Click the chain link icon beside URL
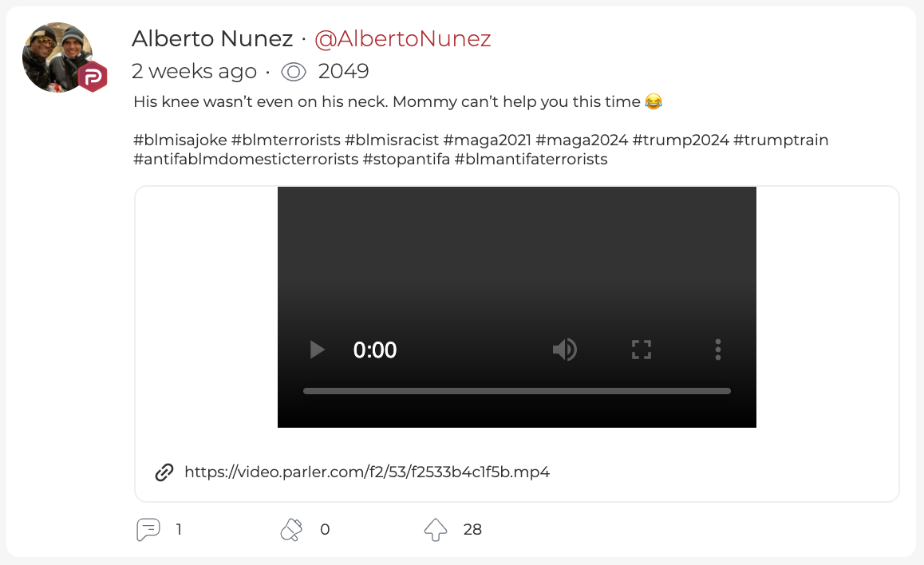 pyautogui.click(x=164, y=472)
